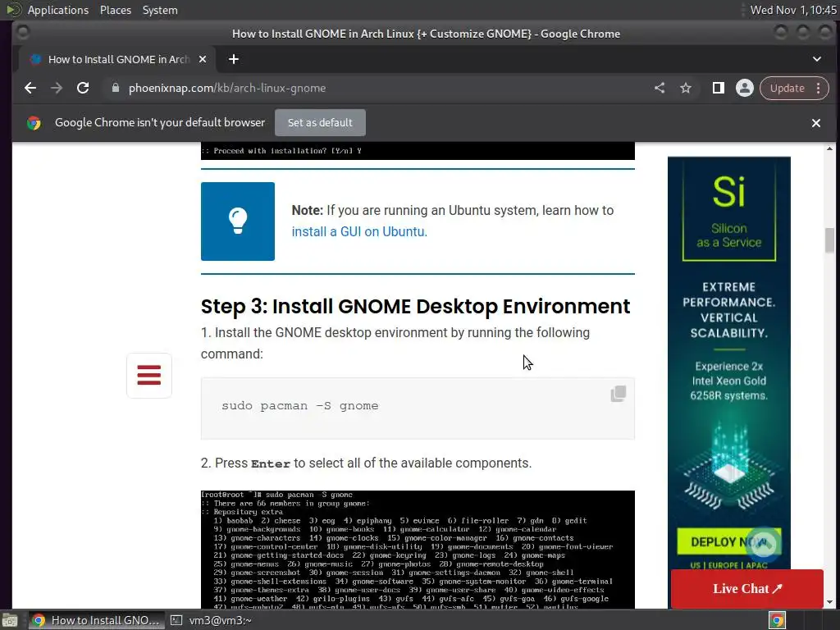Click the Step 3 Install GNOME heading
Viewport: 840px width, 630px height.
pyautogui.click(x=415, y=307)
